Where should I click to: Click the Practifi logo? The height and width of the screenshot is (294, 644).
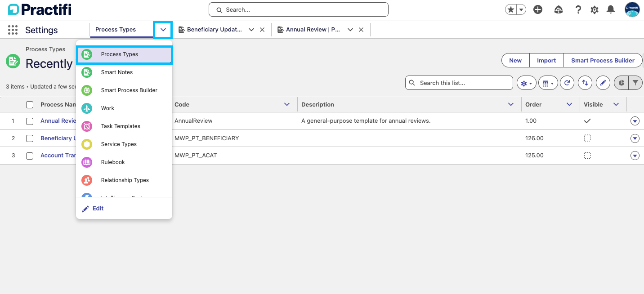coord(40,9)
